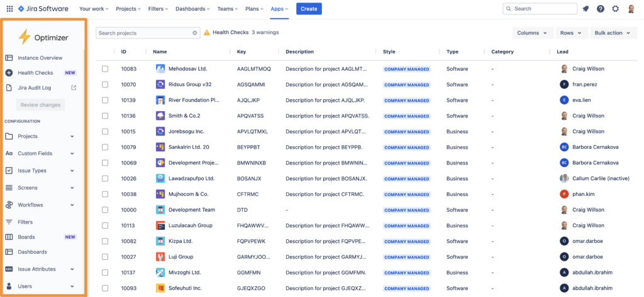Click the Issue Types checkbox icon
This screenshot has width=644, height=297.
(x=9, y=171)
